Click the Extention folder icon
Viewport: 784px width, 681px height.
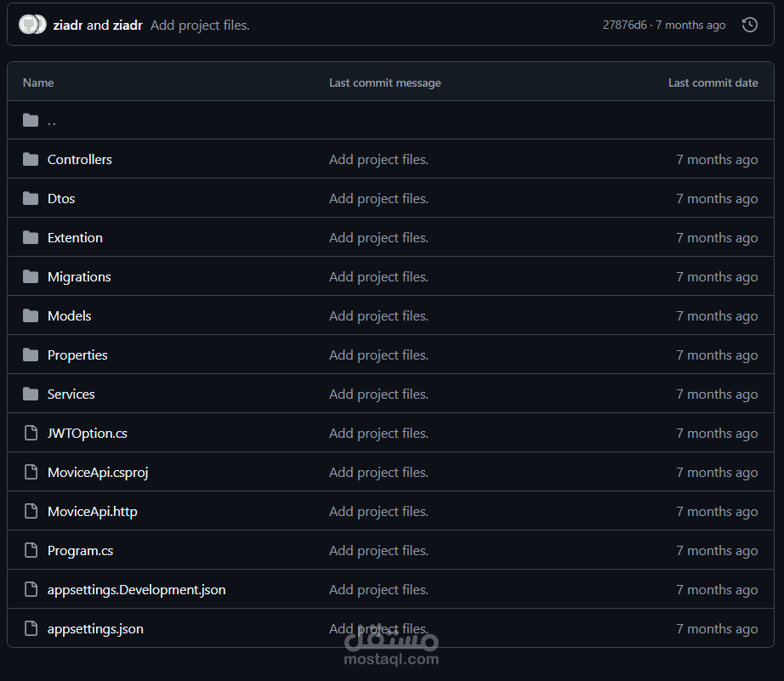31,237
